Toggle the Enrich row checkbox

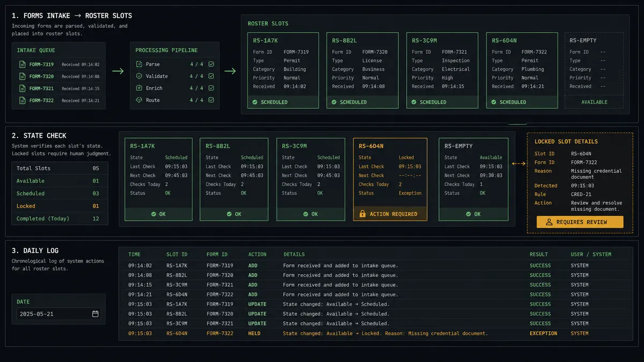211,88
